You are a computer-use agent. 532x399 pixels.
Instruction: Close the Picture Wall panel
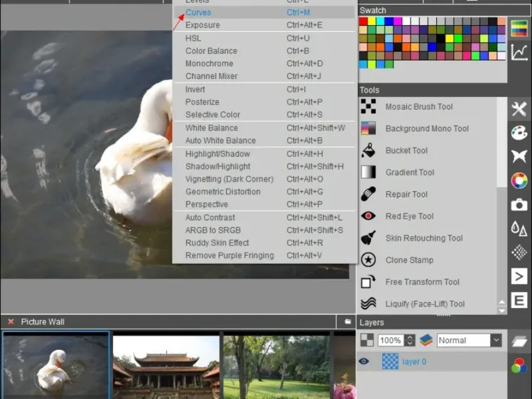click(11, 322)
